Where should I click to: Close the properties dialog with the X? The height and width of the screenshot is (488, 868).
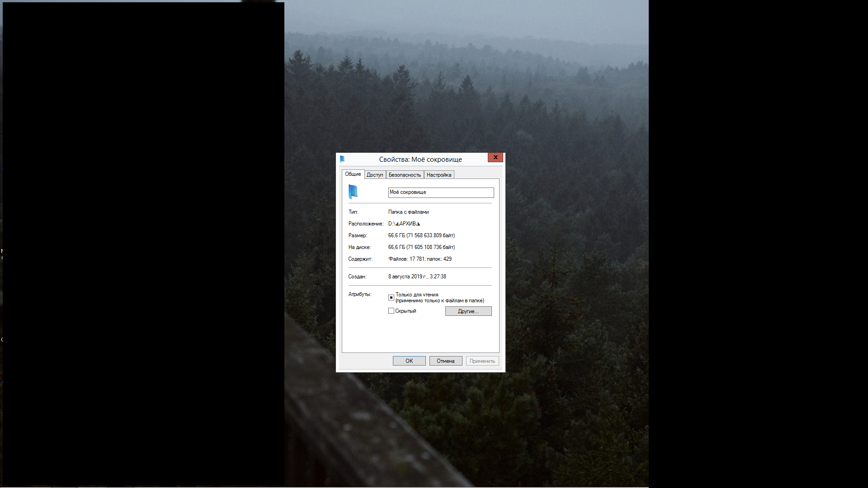pyautogui.click(x=495, y=157)
